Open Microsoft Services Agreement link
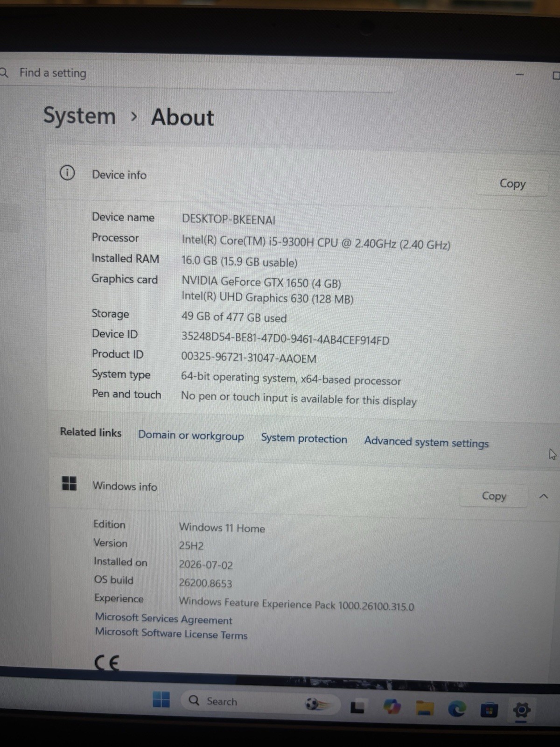Screen dimensions: 560x747 click(163, 619)
